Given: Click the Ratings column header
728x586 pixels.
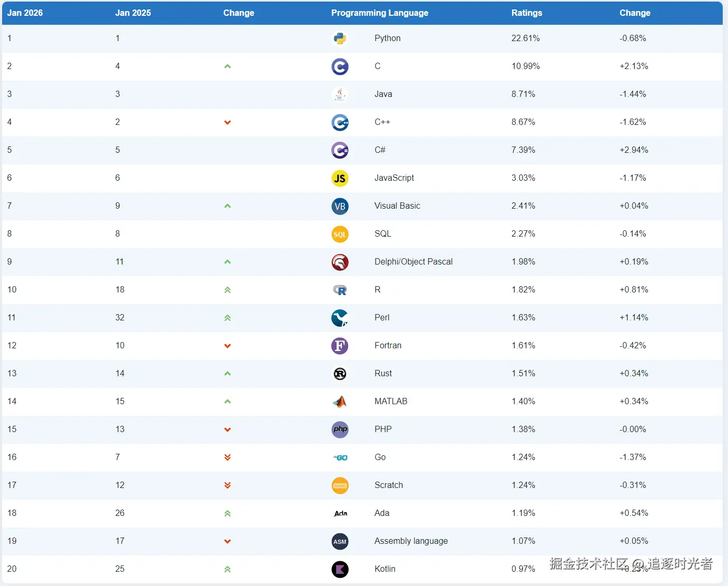Looking at the screenshot, I should click(x=527, y=13).
